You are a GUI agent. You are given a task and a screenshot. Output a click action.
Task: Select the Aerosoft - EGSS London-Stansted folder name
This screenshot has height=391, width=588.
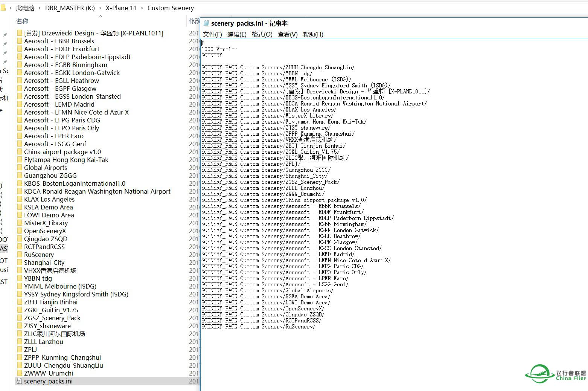(x=72, y=96)
